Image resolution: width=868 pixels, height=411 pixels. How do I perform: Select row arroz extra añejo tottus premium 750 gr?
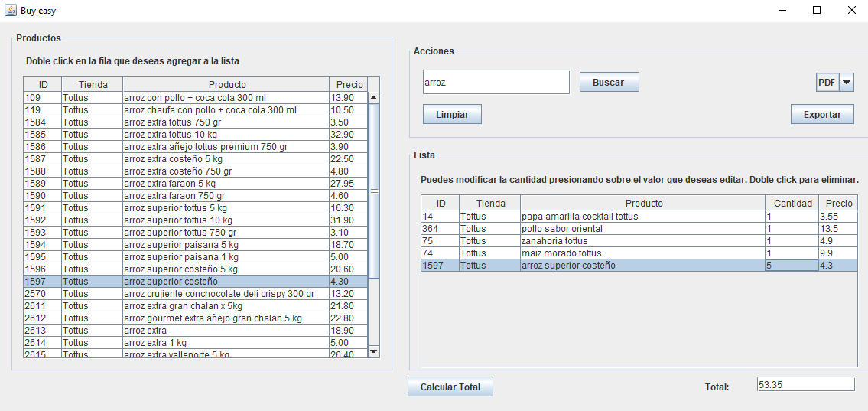click(196, 146)
